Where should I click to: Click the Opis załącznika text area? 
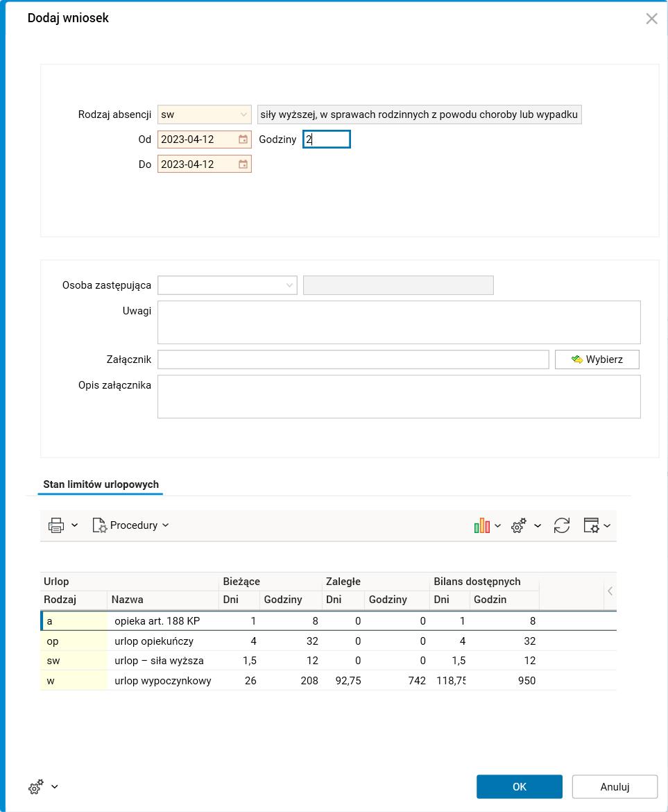pos(399,397)
